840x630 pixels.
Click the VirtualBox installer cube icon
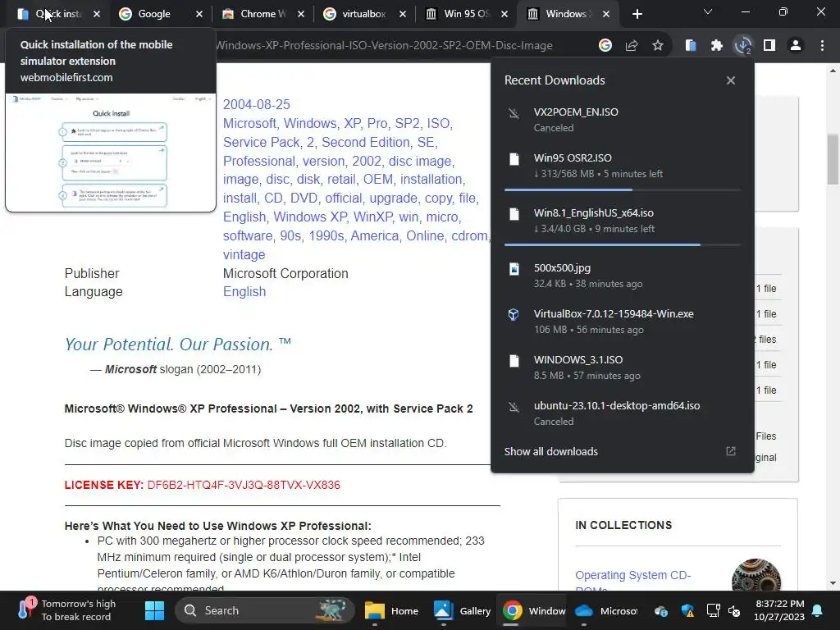(514, 314)
